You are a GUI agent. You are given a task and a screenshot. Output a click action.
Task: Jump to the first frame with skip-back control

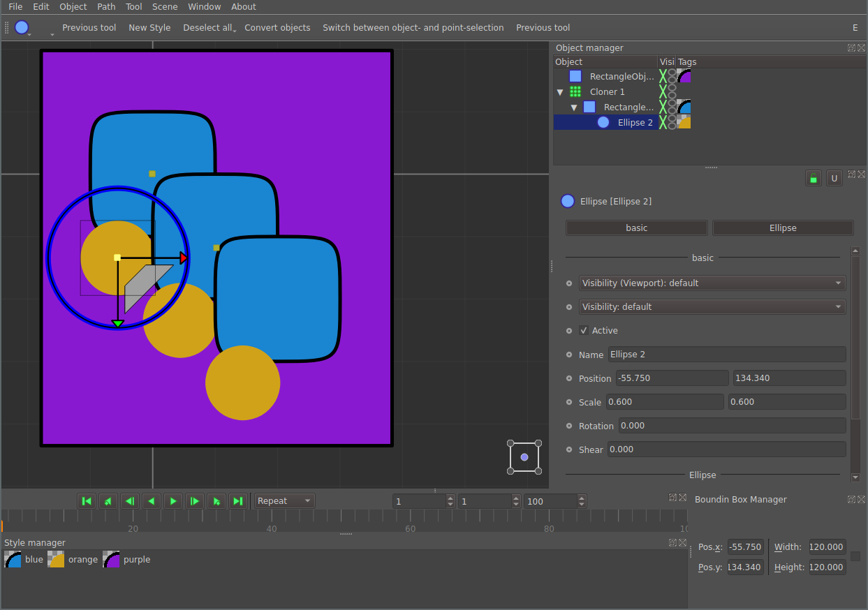click(x=86, y=500)
